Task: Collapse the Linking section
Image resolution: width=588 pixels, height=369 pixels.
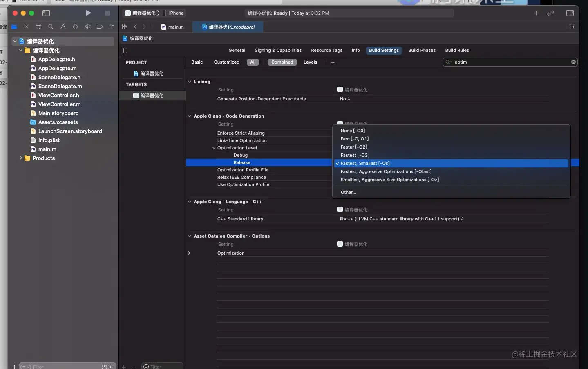Action: click(190, 82)
